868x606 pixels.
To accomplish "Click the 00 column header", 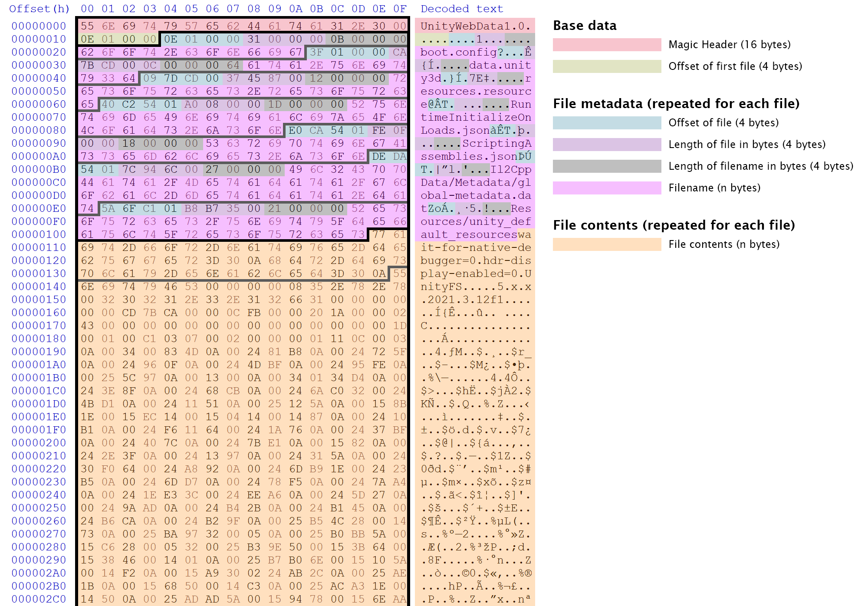I will click(x=87, y=9).
